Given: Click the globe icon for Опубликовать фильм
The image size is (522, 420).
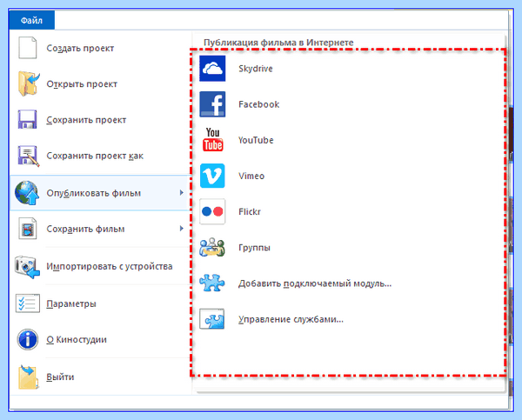Looking at the screenshot, I should click(27, 193).
